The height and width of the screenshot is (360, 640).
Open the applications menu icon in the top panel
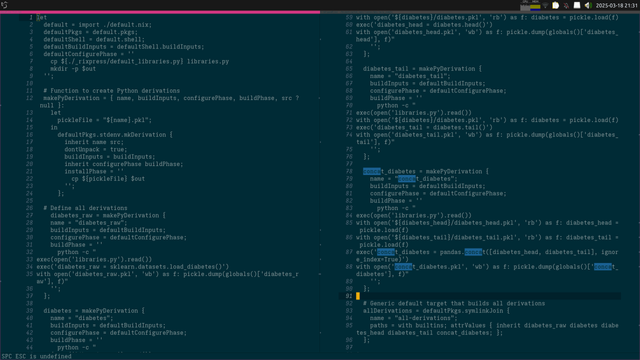(x=4, y=5)
